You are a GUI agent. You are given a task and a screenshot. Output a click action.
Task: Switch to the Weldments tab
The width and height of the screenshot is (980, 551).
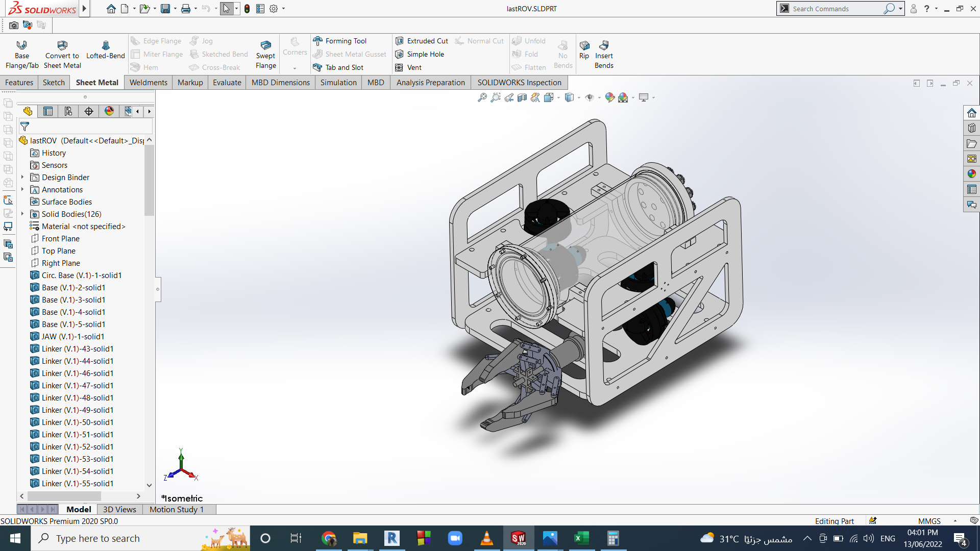point(148,82)
